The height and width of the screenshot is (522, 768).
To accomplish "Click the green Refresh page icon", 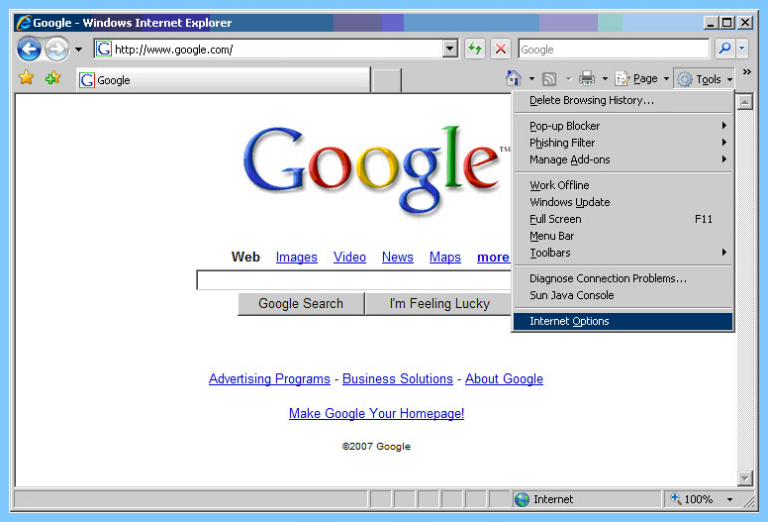I will (x=475, y=48).
